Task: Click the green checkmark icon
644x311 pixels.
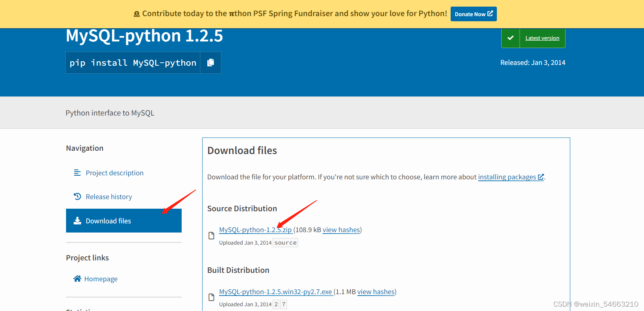Action: (x=510, y=38)
